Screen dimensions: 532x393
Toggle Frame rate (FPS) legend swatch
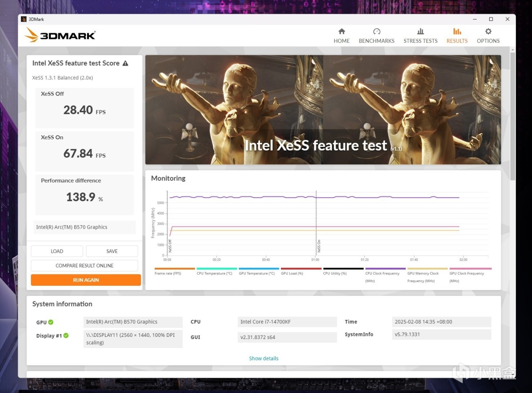coord(175,269)
